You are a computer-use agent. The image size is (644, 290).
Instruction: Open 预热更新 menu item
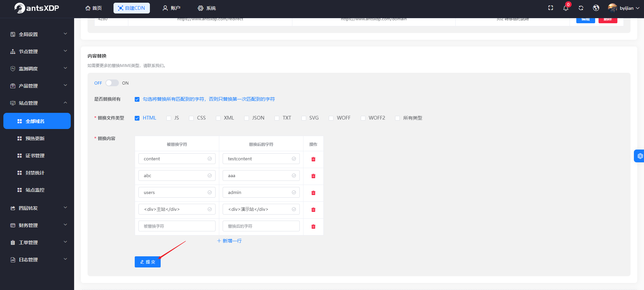37,138
